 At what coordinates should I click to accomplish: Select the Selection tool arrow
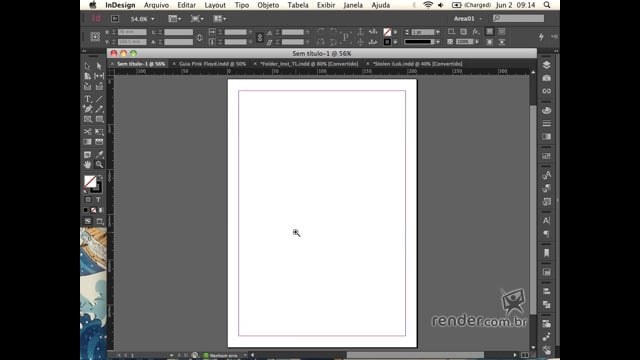tap(87, 66)
